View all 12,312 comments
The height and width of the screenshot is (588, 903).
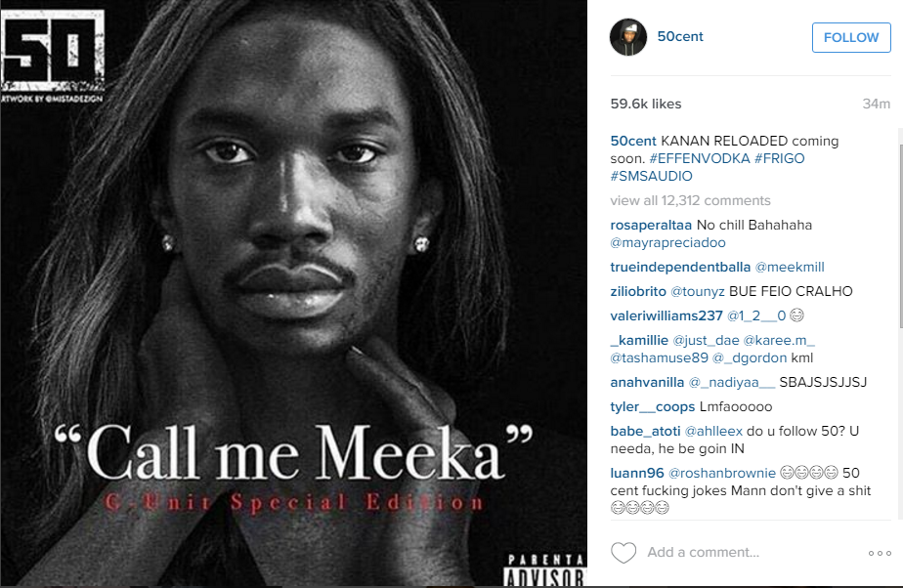pyautogui.click(x=690, y=200)
